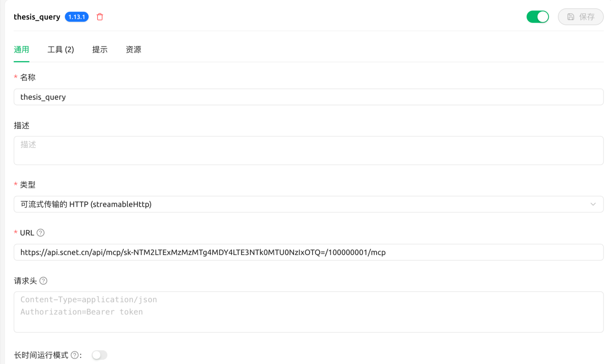Click the 1.13.1 version badge
Viewport: 611px width, 364px height.
click(77, 17)
